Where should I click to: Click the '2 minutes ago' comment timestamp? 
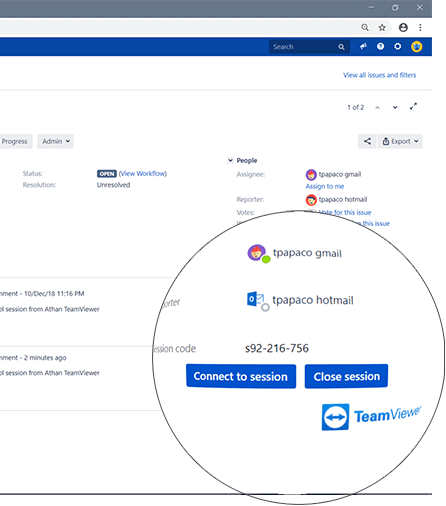45,358
